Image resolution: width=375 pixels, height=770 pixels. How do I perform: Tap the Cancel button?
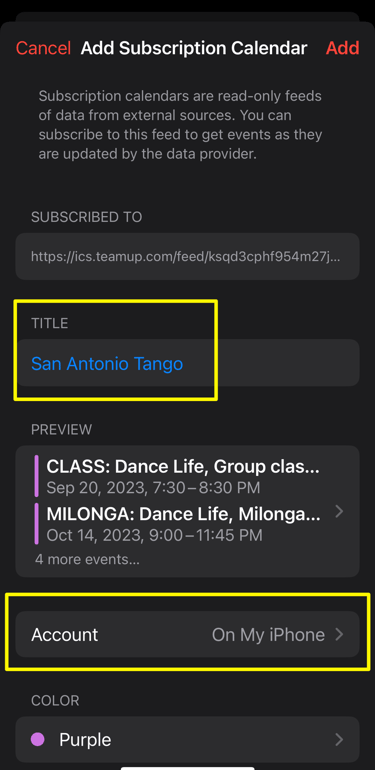point(43,48)
